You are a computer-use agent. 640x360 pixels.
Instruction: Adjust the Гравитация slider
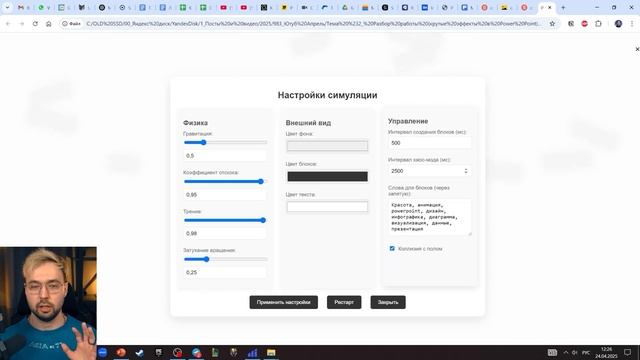click(225, 142)
